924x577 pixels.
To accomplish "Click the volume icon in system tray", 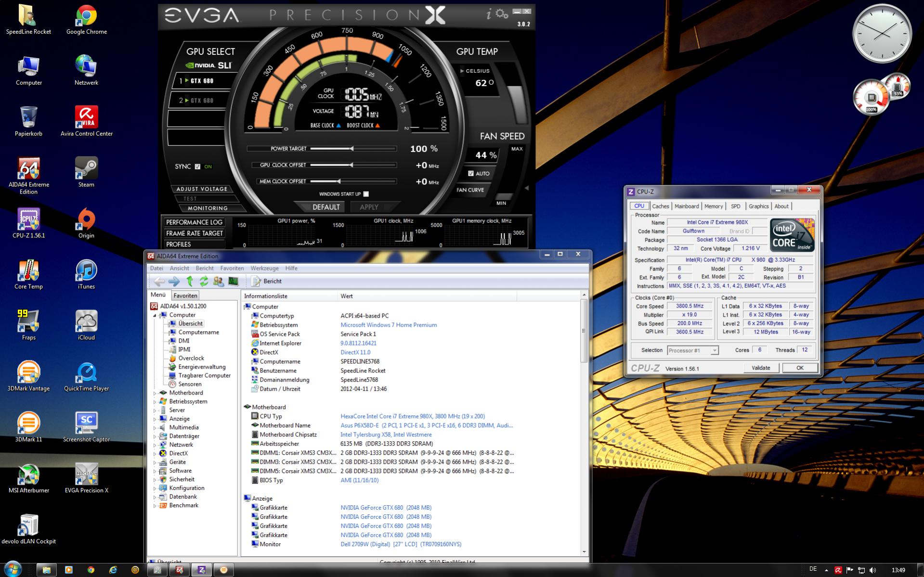I will (873, 570).
